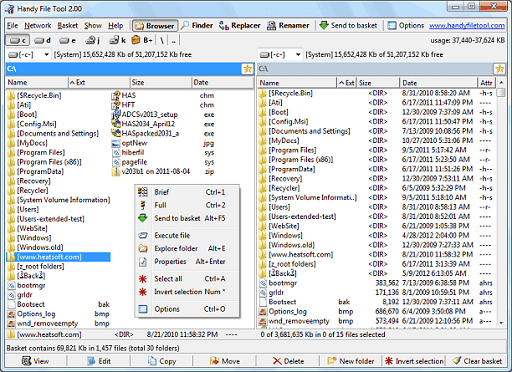Viewport: 512px width, 372px height.
Task: Click Invert selection bottom button
Action: pos(414,361)
